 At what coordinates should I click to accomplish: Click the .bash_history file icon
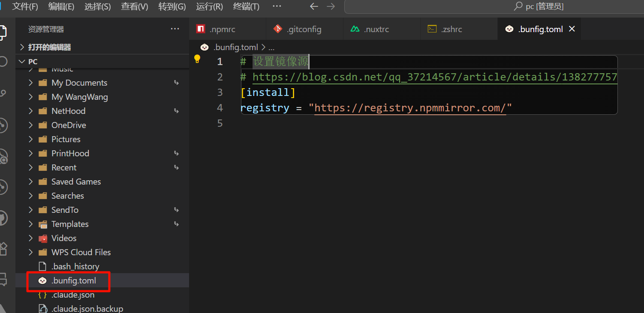pos(42,266)
